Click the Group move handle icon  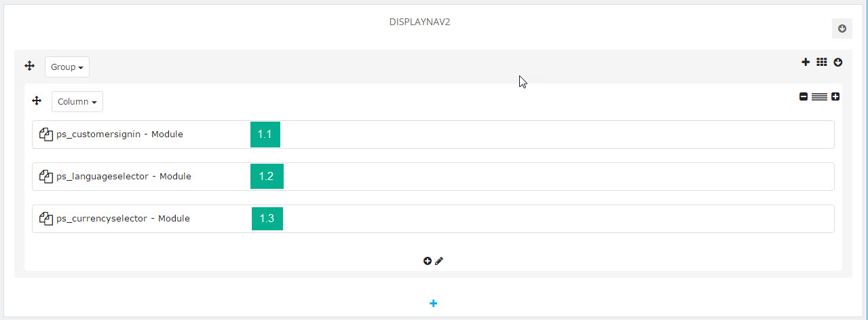tap(29, 66)
